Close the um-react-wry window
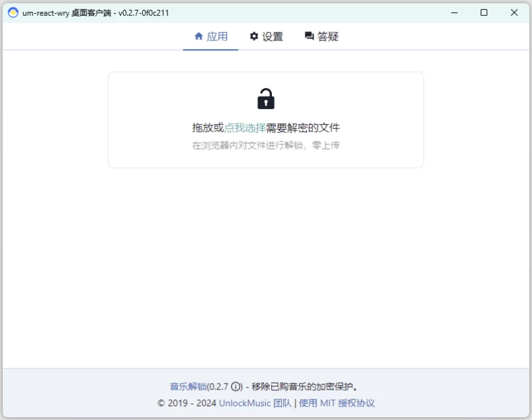 [514, 13]
